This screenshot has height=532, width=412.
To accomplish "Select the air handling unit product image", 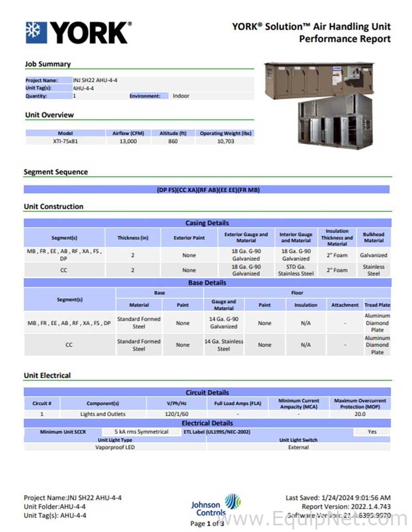I will [x=319, y=105].
